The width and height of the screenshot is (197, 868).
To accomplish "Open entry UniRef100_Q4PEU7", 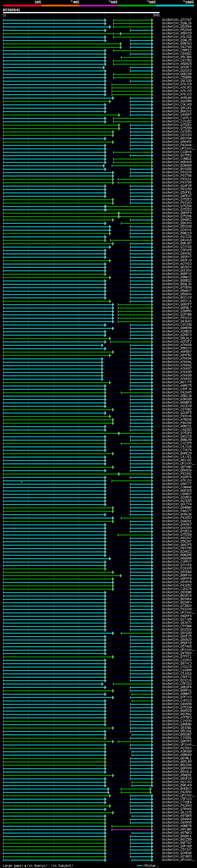I will (x=177, y=196).
